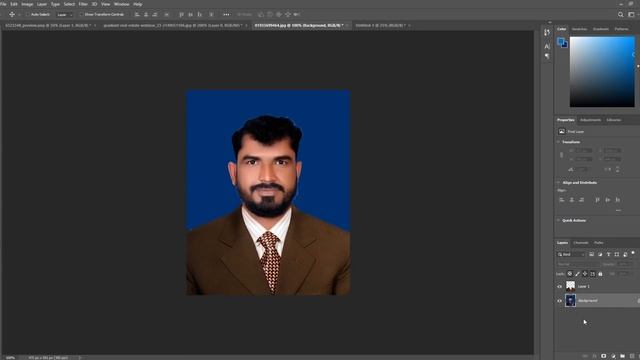This screenshot has width=640, height=360.
Task: Open the View menu
Action: pos(105,4)
